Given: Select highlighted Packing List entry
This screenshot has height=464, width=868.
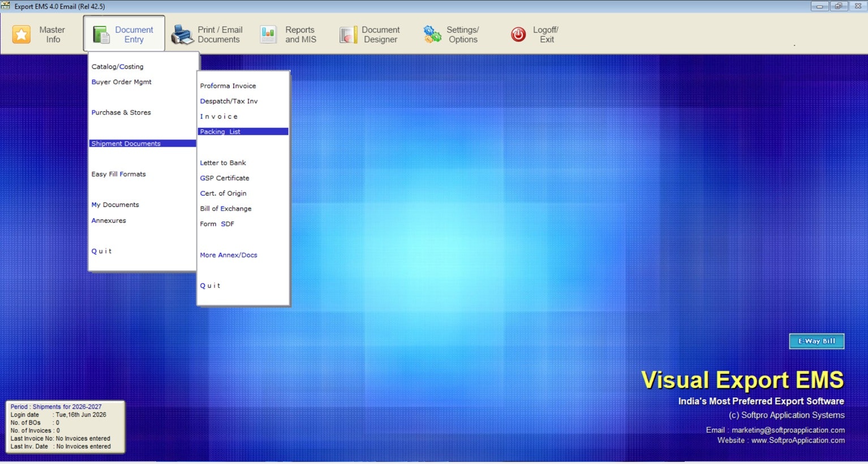Looking at the screenshot, I should click(243, 132).
